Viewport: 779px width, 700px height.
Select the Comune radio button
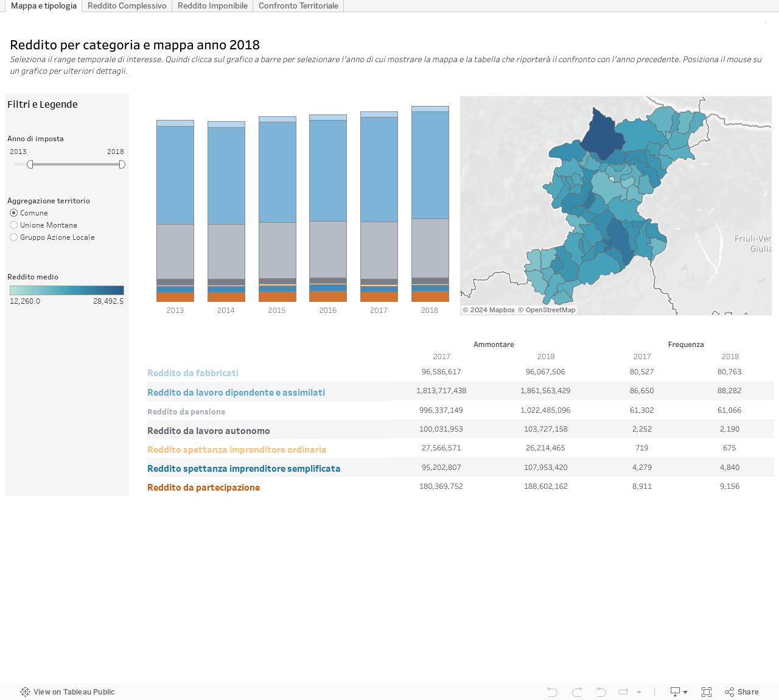pyautogui.click(x=14, y=213)
